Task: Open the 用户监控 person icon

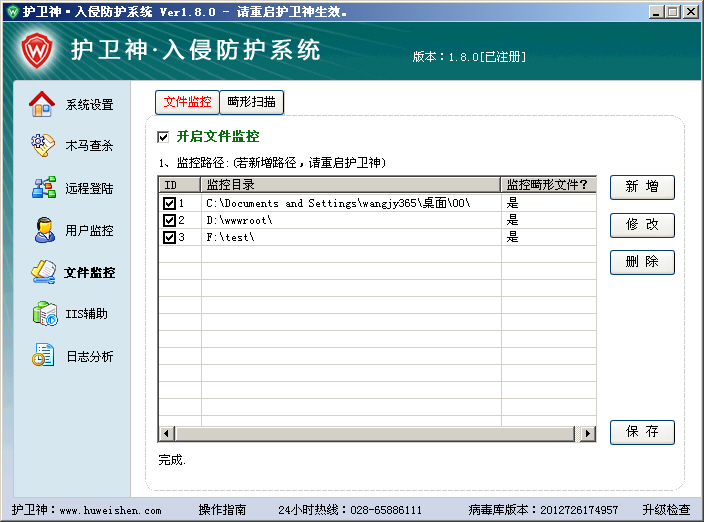Action: point(44,230)
